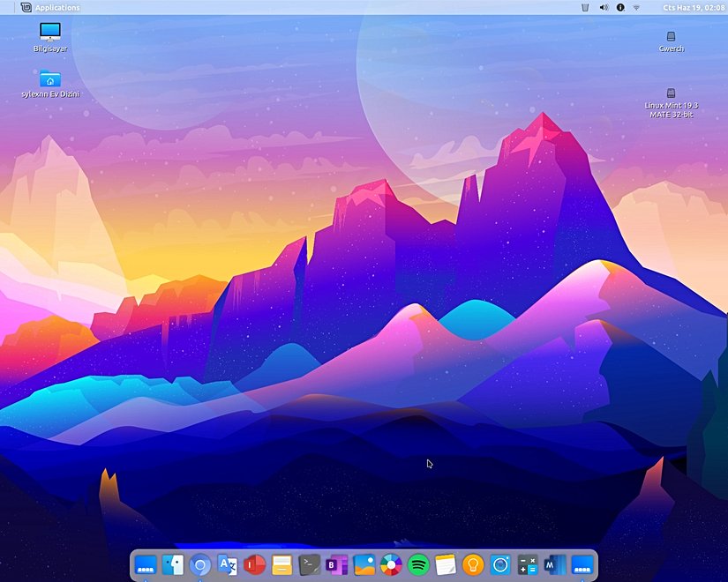Open the sylexnn Ev Dizini home folder
The image size is (728, 582).
pos(49,80)
